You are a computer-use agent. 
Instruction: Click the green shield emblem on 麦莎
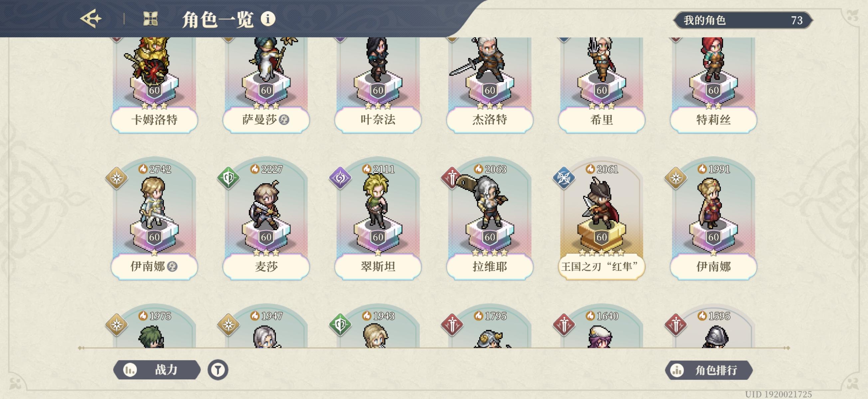[x=228, y=178]
